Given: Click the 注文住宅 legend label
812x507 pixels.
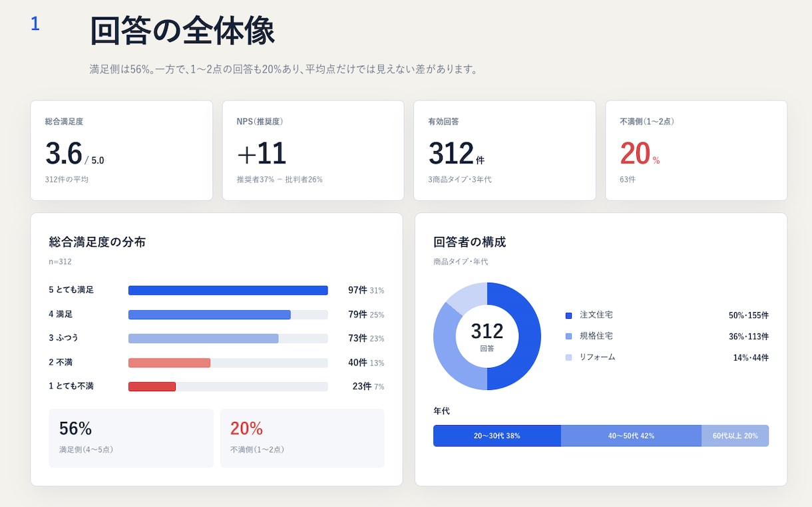Looking at the screenshot, I should [x=596, y=315].
